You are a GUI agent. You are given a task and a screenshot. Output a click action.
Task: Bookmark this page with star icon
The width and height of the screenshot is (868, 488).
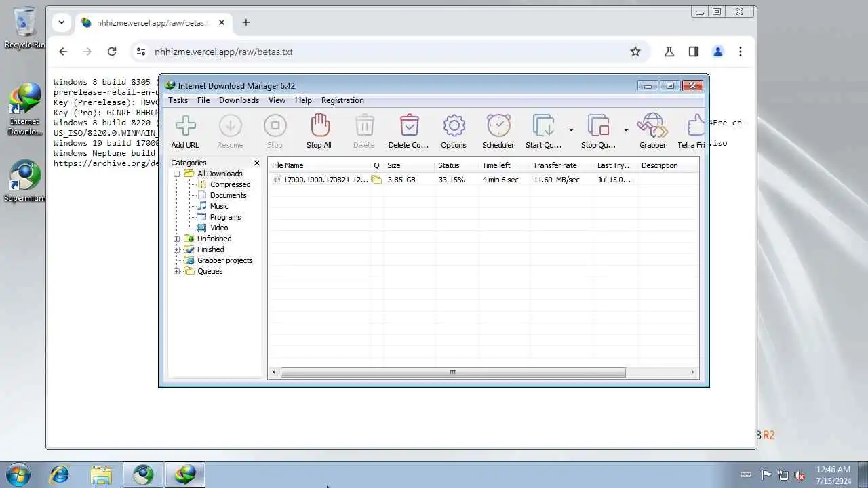click(635, 52)
